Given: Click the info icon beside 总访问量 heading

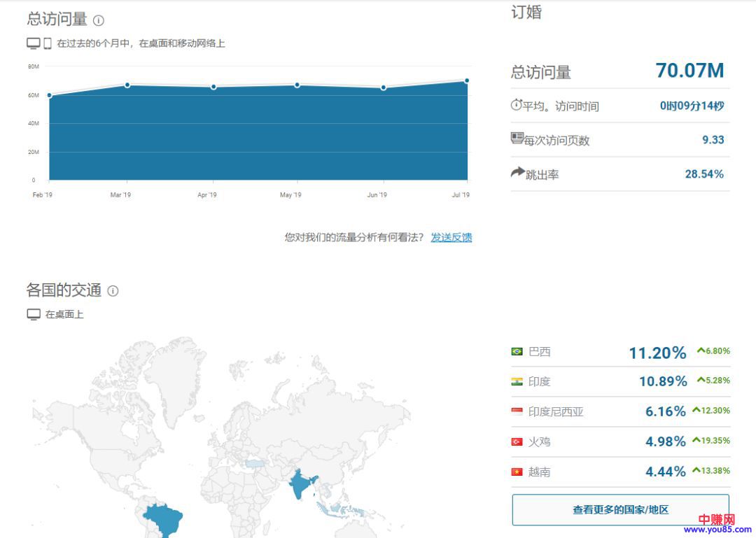Looking at the screenshot, I should [x=99, y=20].
